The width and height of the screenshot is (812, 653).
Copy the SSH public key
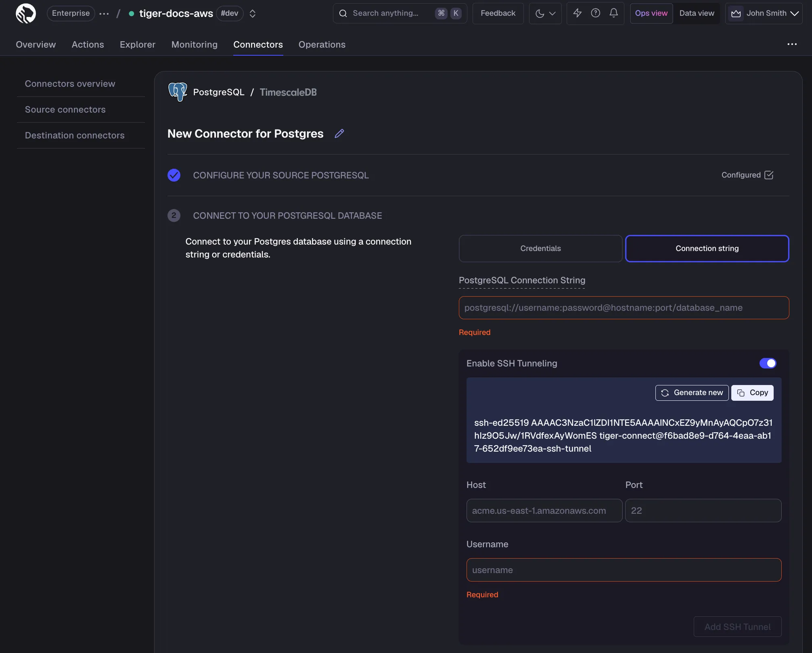tap(752, 393)
